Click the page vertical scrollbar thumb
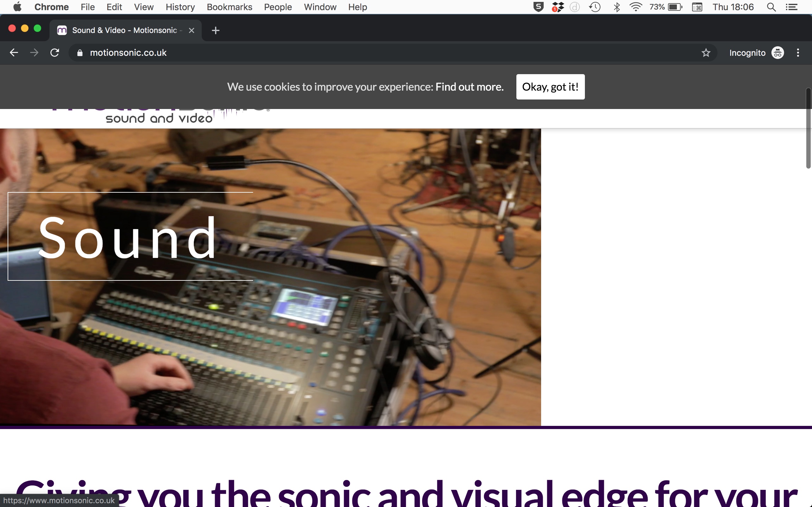 pos(809,128)
